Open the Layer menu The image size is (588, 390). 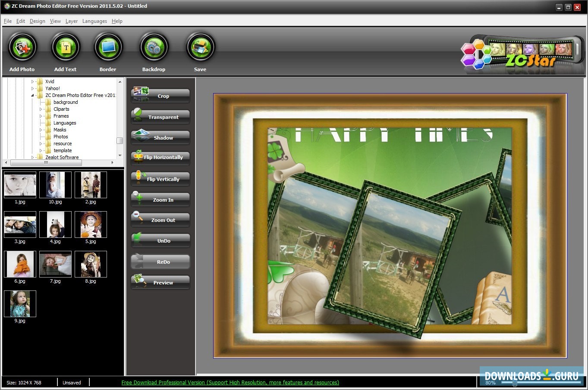point(72,21)
